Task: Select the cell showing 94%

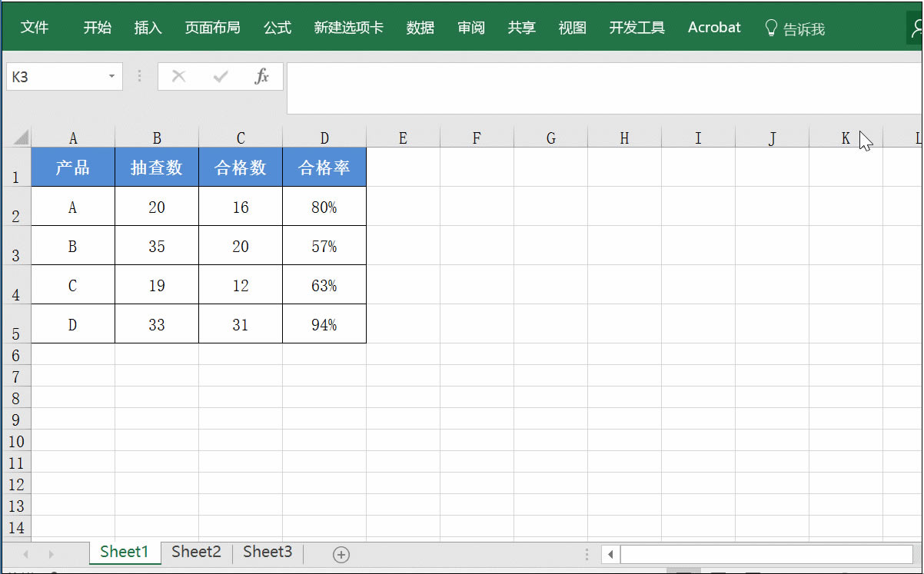Action: [x=324, y=323]
